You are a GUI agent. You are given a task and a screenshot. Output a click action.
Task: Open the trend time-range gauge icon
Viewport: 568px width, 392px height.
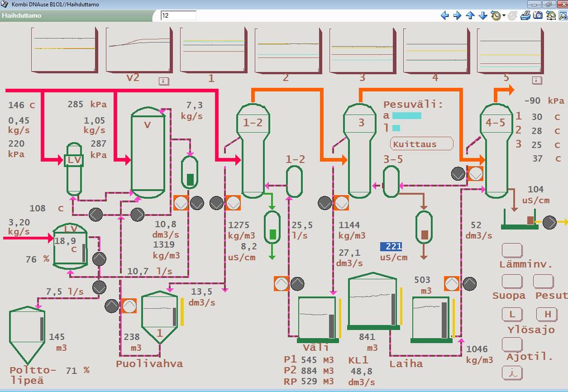click(x=551, y=15)
